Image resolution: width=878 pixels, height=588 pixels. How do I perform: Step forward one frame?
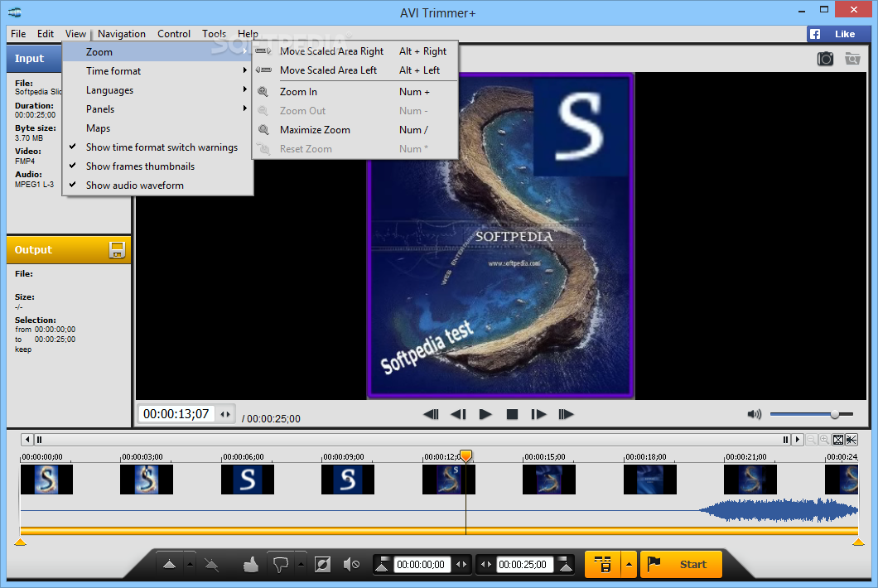tap(538, 414)
